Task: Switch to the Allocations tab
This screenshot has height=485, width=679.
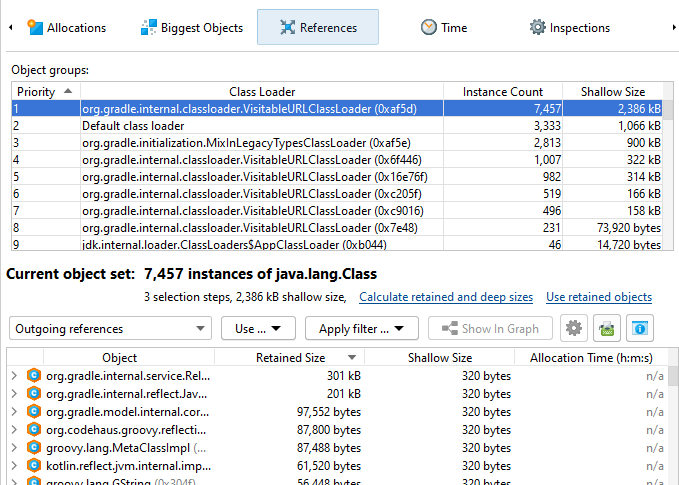Action: coord(67,27)
